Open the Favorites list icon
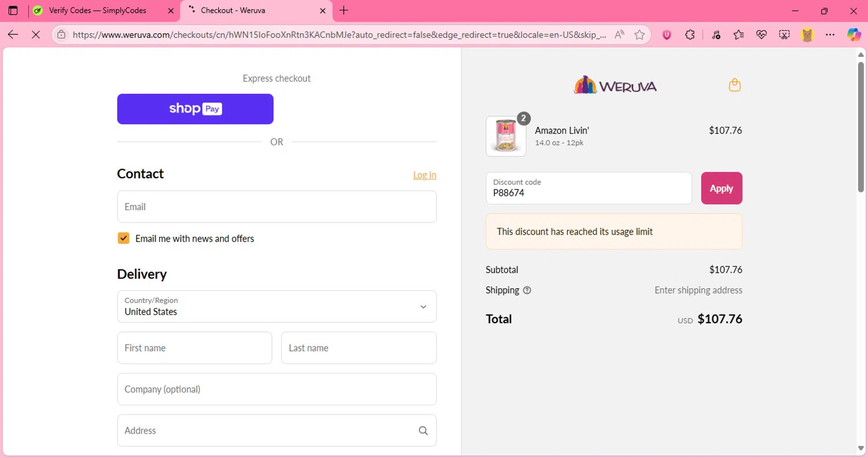This screenshot has height=458, width=868. (x=738, y=35)
